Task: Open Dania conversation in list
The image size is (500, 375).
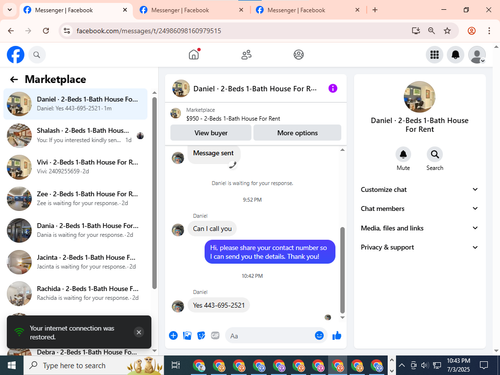Action: point(75,230)
